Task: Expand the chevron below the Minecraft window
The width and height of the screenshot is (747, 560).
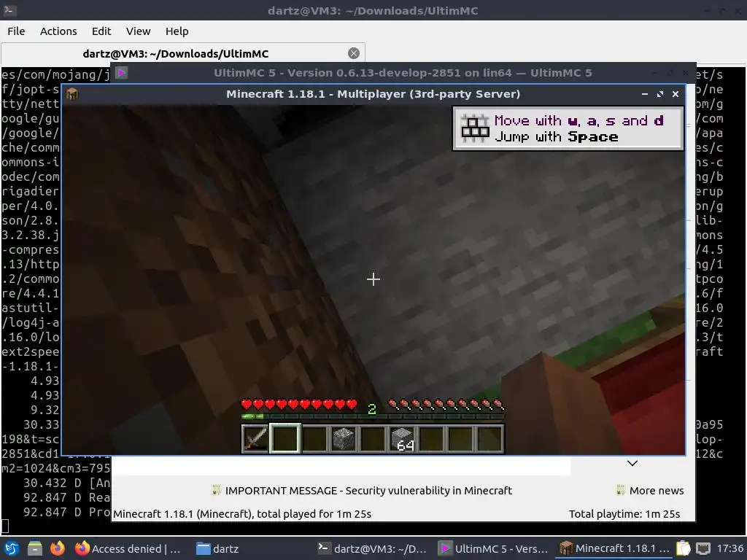Action: (x=632, y=463)
